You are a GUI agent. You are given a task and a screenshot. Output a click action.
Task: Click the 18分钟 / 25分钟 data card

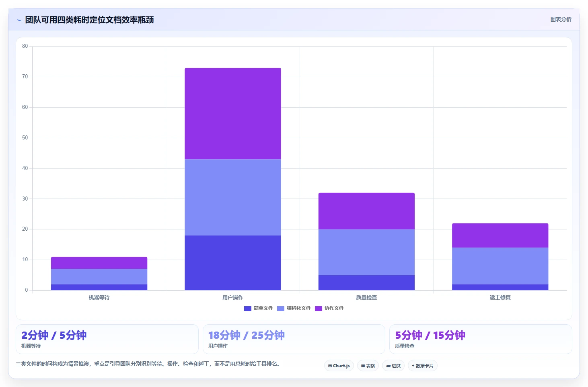[294, 339]
